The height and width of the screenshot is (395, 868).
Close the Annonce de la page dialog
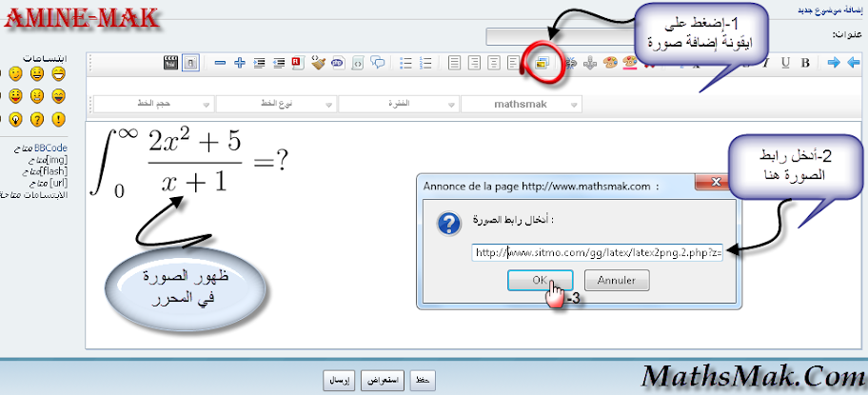[715, 183]
